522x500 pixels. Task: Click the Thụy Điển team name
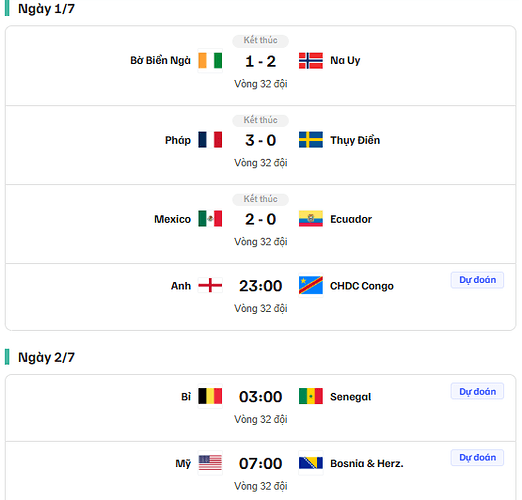355,140
